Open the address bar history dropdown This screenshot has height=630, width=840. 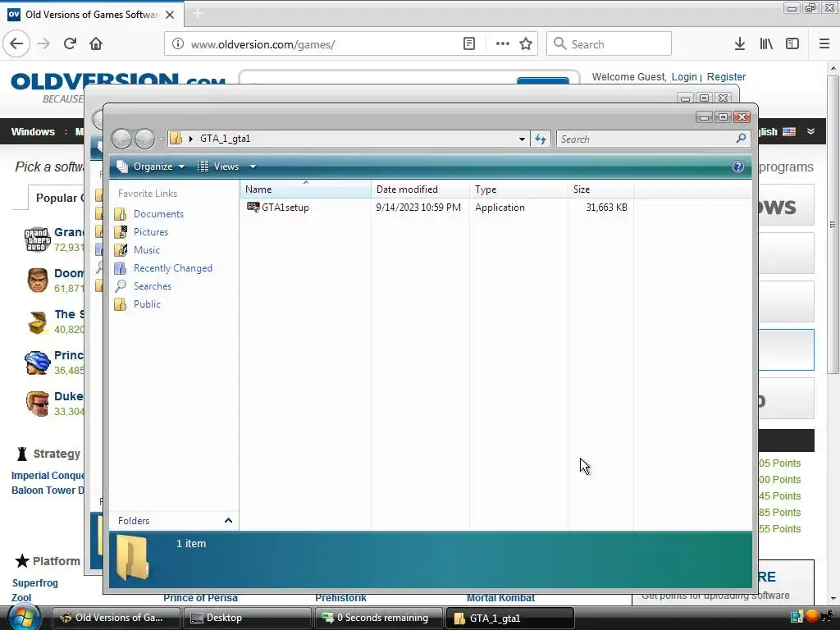point(522,139)
